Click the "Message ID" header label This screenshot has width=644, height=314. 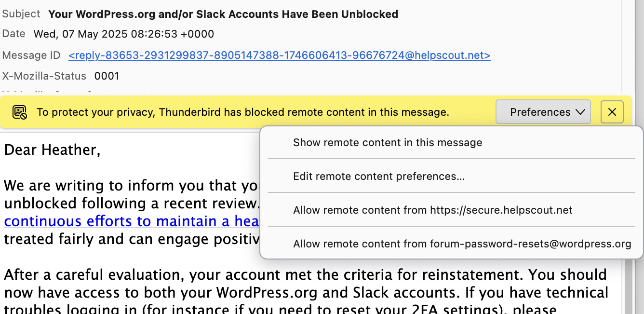click(31, 55)
